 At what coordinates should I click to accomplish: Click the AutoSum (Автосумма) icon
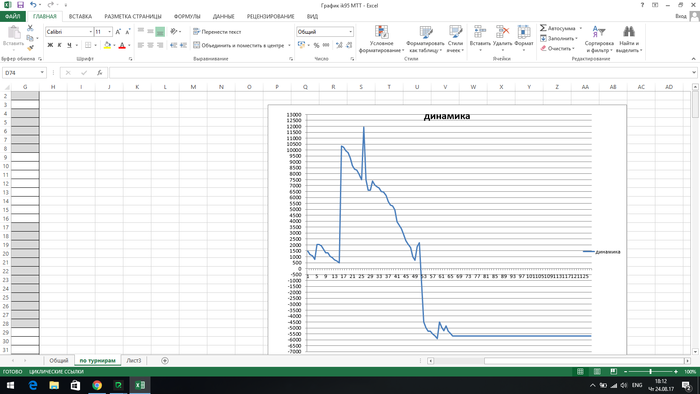(x=543, y=28)
